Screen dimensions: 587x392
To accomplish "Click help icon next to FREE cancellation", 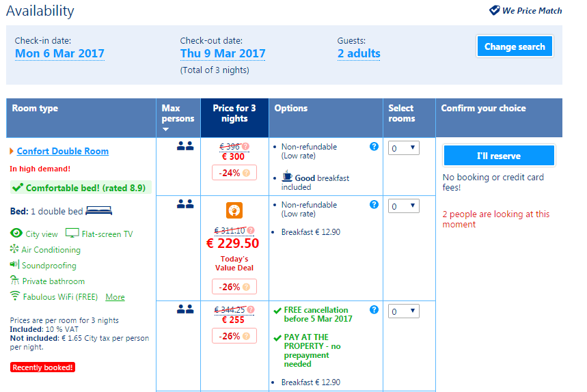I will tap(374, 309).
